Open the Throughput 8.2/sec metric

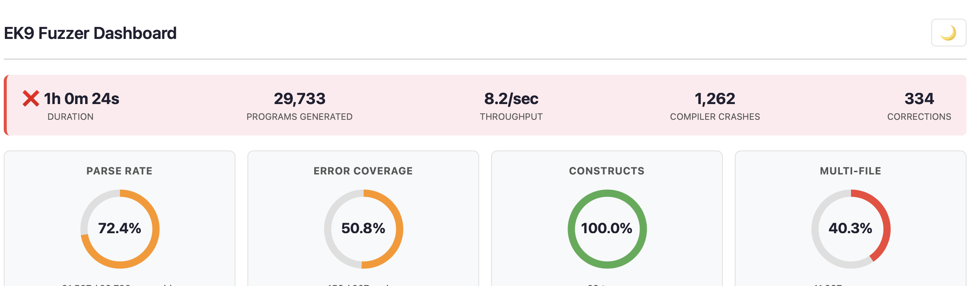click(x=511, y=98)
